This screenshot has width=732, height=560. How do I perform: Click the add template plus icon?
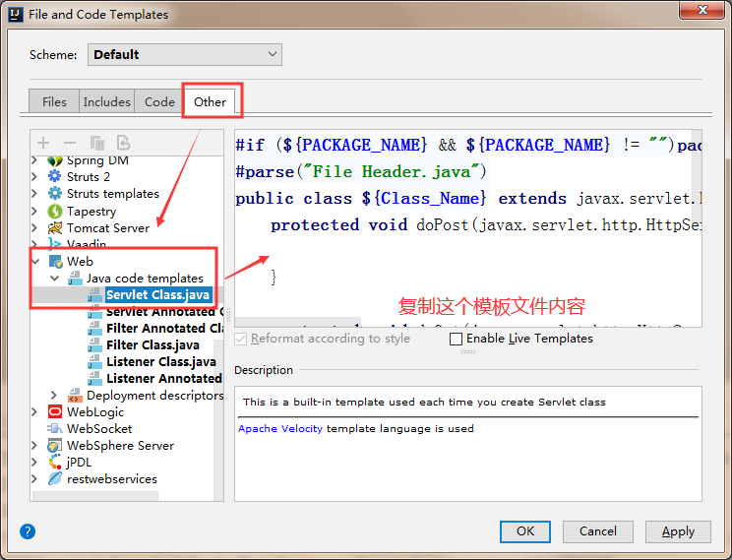click(43, 143)
